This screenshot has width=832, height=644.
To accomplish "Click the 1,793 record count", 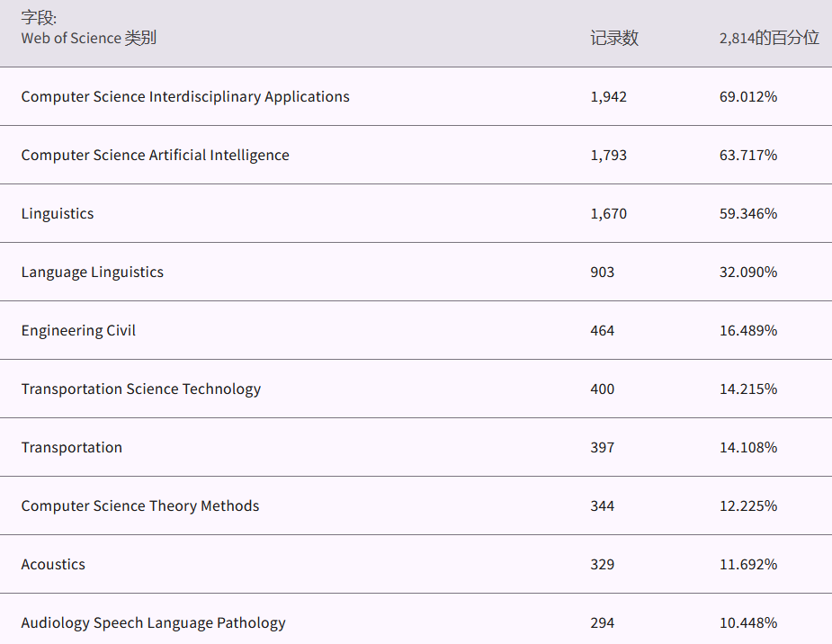I will tap(608, 155).
